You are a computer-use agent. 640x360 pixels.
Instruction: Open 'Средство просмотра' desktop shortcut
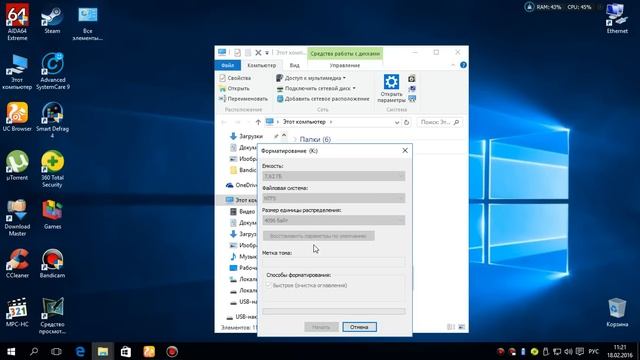pyautogui.click(x=52, y=315)
